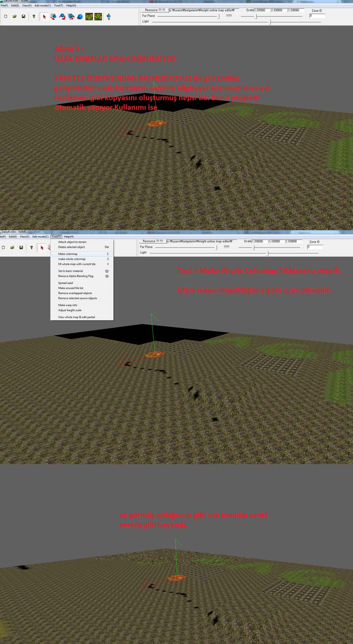Click Light slider in top window
The image size is (353, 644).
point(236,22)
